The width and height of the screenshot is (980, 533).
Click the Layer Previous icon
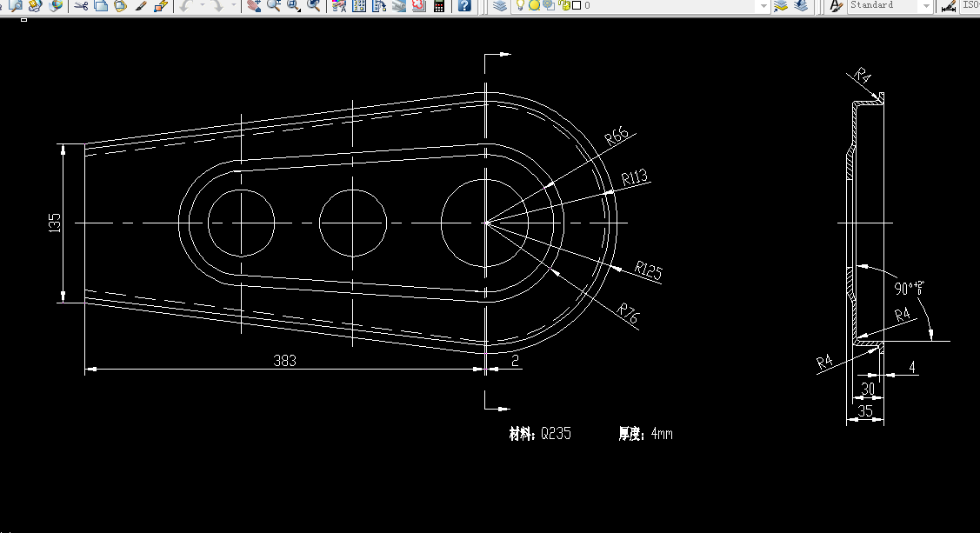point(801,5)
